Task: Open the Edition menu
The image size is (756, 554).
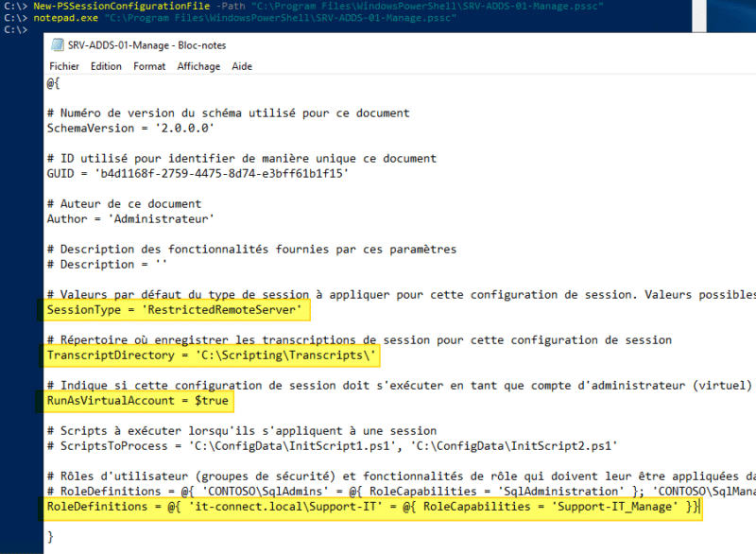Action: pos(106,66)
